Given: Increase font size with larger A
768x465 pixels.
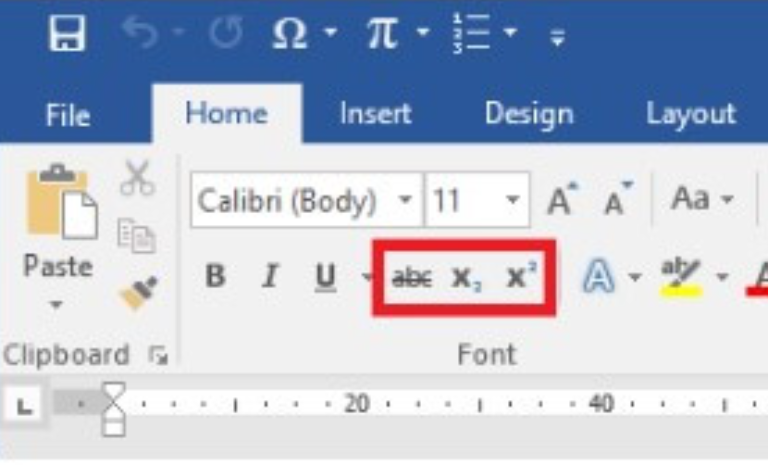Looking at the screenshot, I should click(x=562, y=199).
